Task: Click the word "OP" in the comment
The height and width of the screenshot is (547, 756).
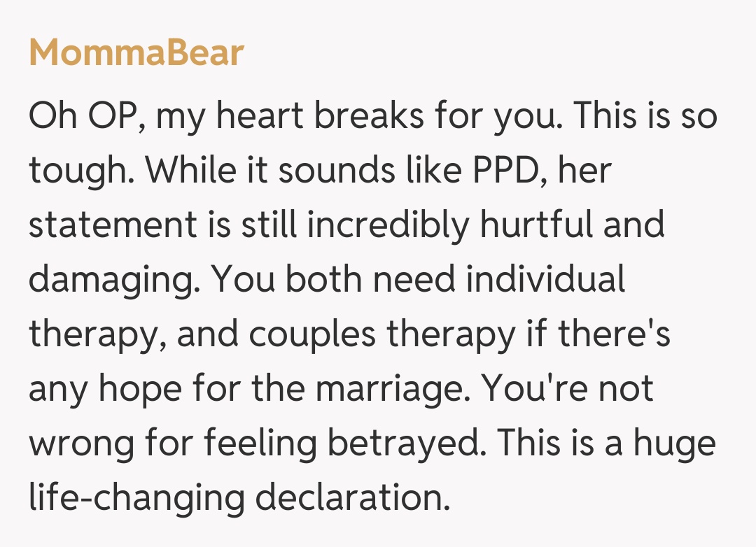Action: click(113, 115)
